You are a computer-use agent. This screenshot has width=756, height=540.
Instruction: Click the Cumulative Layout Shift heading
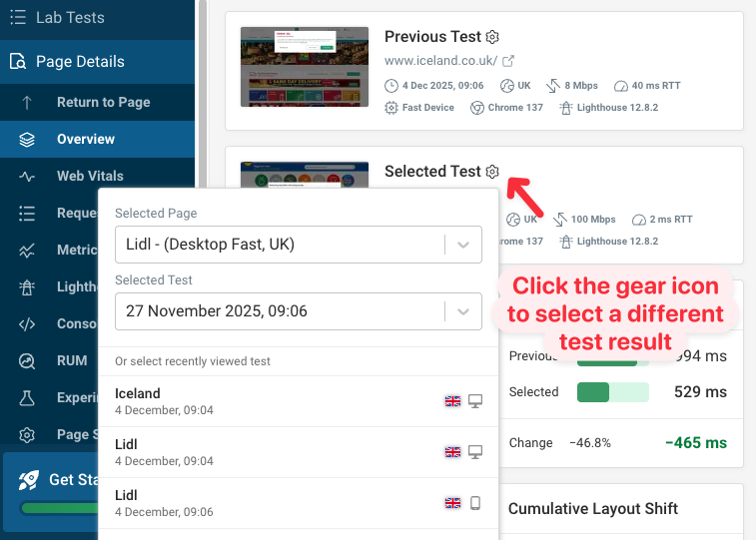[593, 509]
